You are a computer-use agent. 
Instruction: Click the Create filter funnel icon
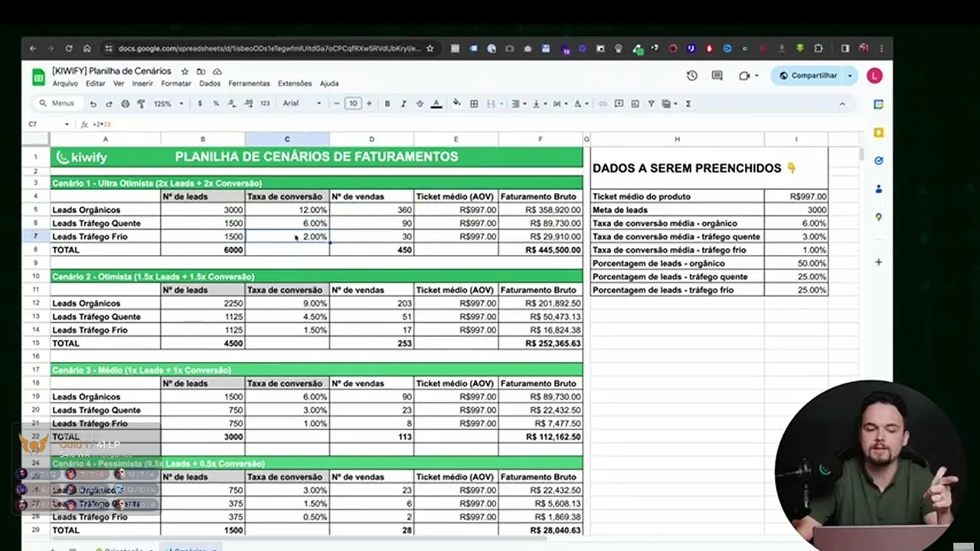pyautogui.click(x=651, y=103)
